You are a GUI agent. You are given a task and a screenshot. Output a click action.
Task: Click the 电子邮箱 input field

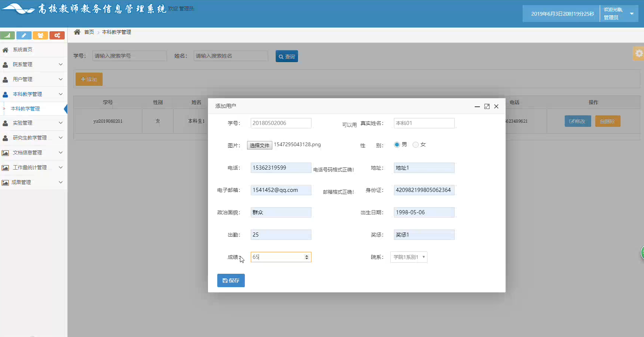(x=281, y=190)
